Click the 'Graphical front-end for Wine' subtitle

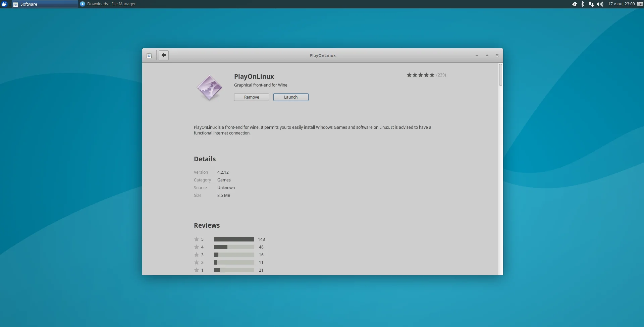(x=261, y=85)
